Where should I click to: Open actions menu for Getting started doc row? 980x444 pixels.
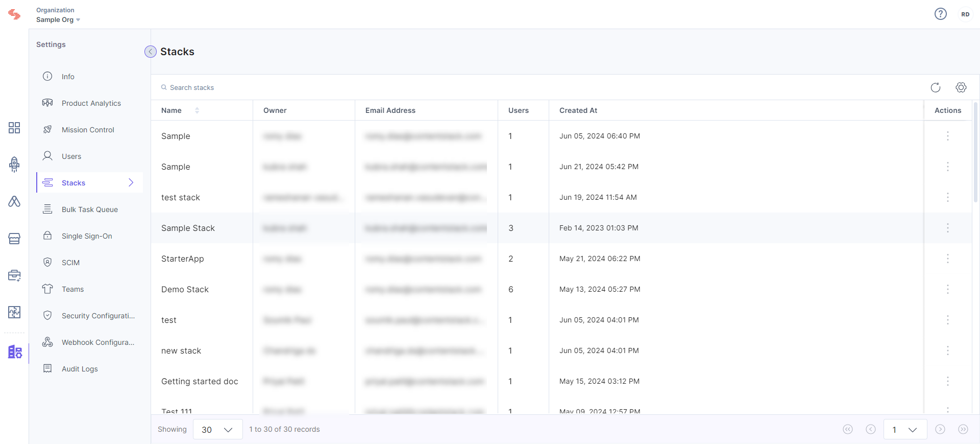click(947, 381)
